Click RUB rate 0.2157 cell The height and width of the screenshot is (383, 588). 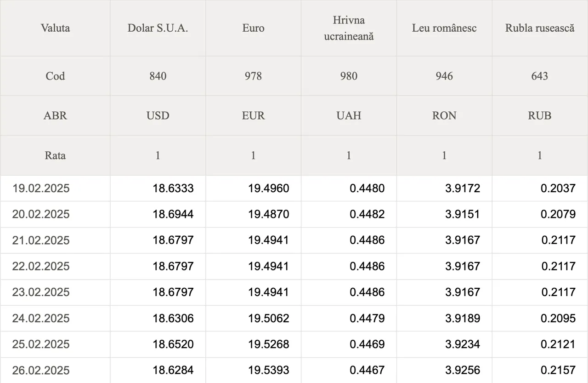(540, 370)
